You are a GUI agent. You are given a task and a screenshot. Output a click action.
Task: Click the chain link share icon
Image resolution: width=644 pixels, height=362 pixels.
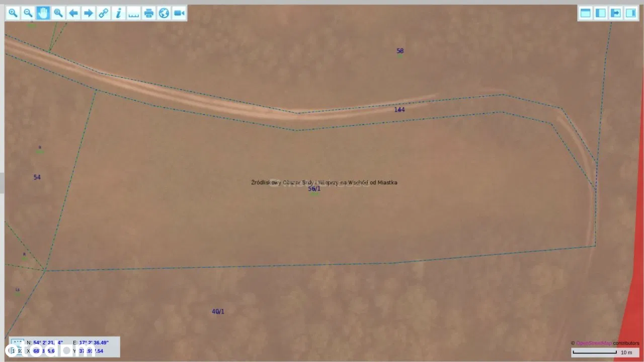tap(104, 13)
